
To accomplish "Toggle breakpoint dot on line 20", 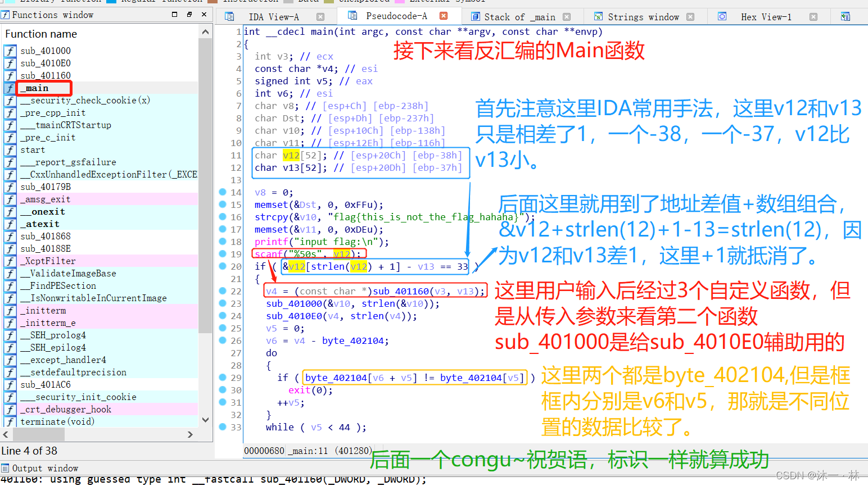I will 223,266.
